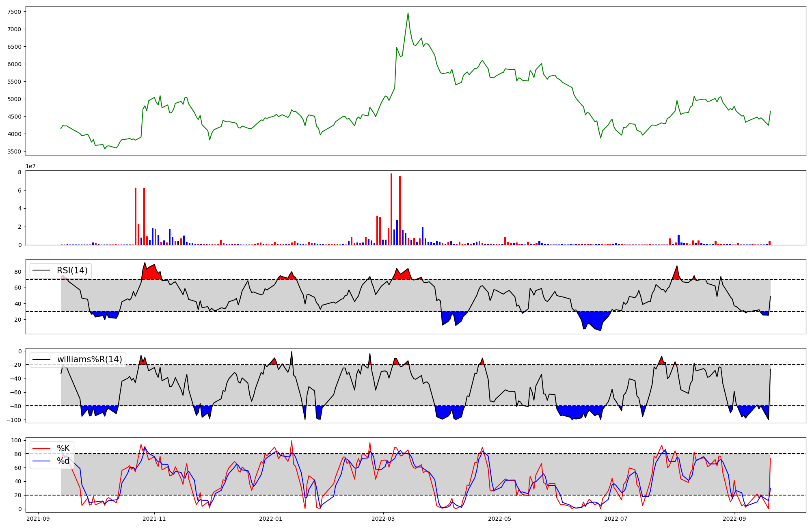Click the 2021-09 x-axis date label
The width and height of the screenshot is (812, 528).
tap(38, 519)
